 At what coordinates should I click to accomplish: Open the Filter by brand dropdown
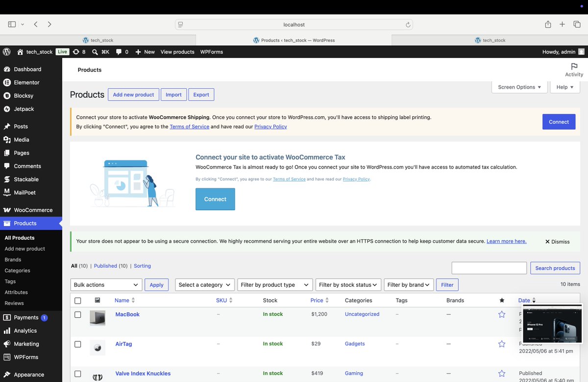pos(409,285)
